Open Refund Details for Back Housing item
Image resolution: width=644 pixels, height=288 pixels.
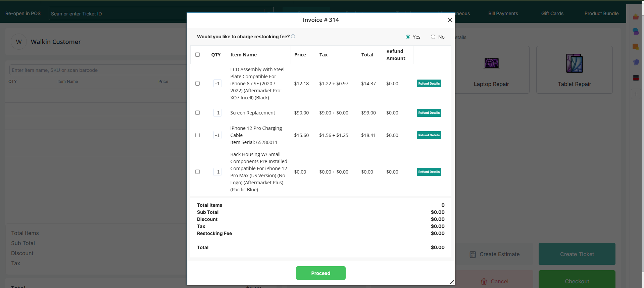pyautogui.click(x=429, y=172)
